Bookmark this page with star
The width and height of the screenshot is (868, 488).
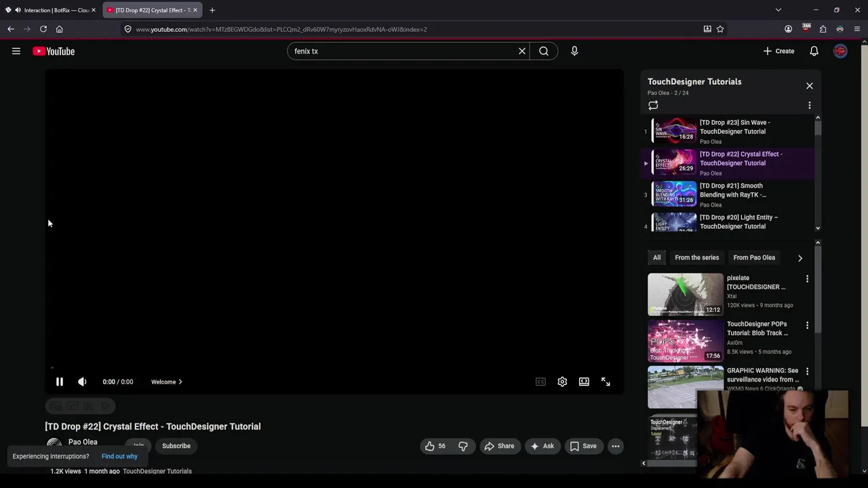coord(720,29)
